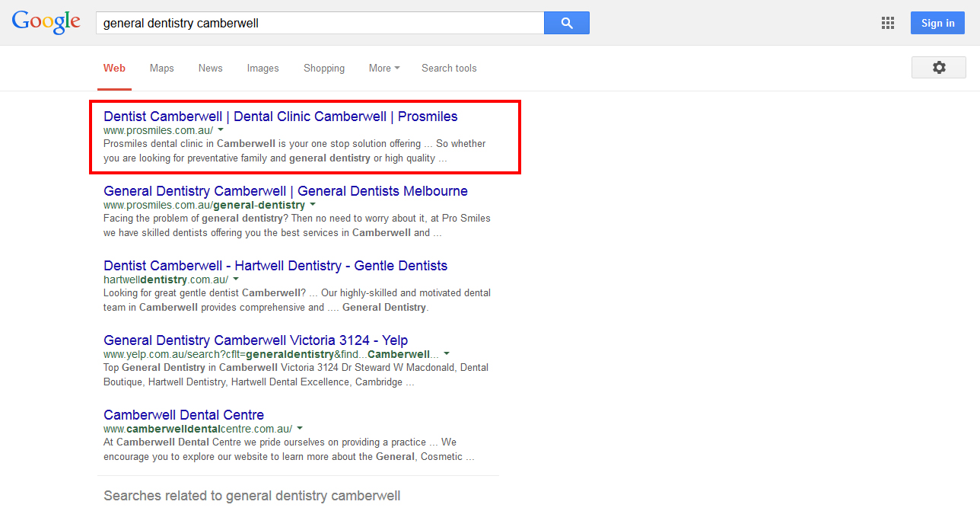Click snippet starting 'Facing the problem of general dentistry'

pos(297,225)
